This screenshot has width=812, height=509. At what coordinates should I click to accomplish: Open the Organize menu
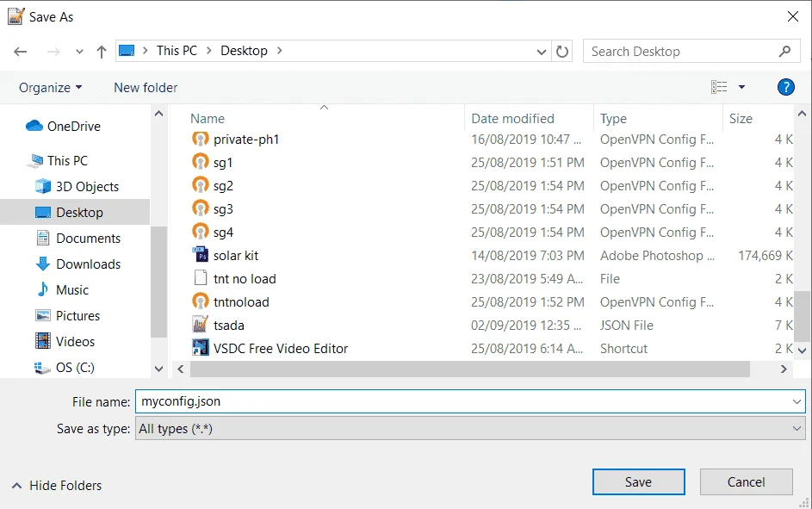50,88
